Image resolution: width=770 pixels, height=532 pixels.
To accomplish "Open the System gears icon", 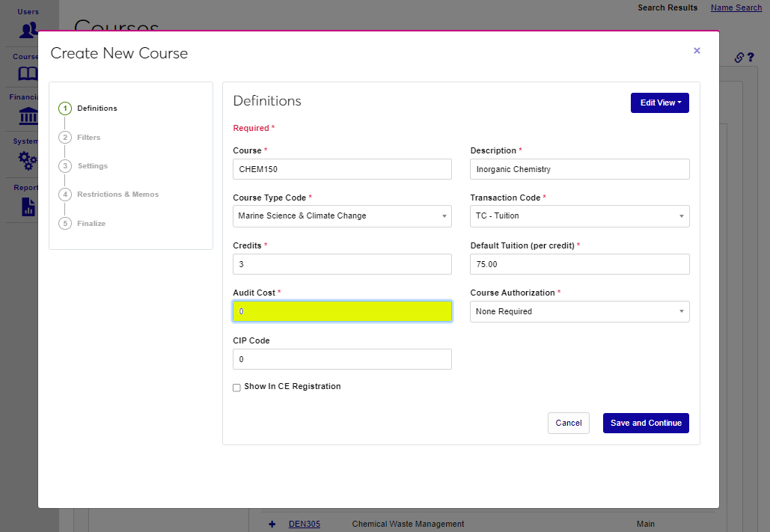I will [28, 159].
